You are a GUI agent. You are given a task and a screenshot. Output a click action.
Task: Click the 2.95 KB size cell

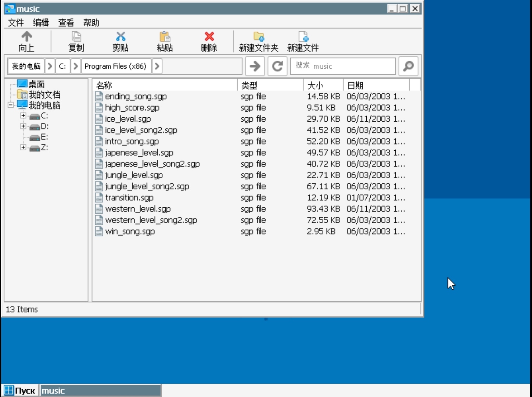(x=321, y=232)
